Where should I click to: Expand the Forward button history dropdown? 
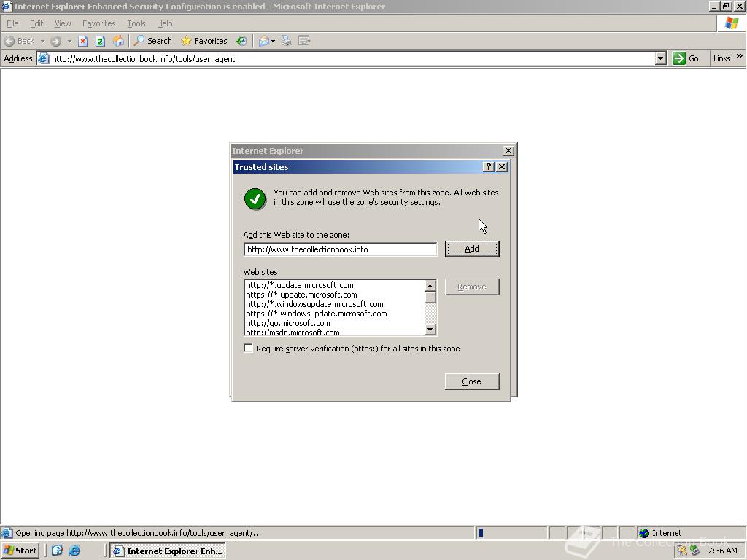[69, 41]
